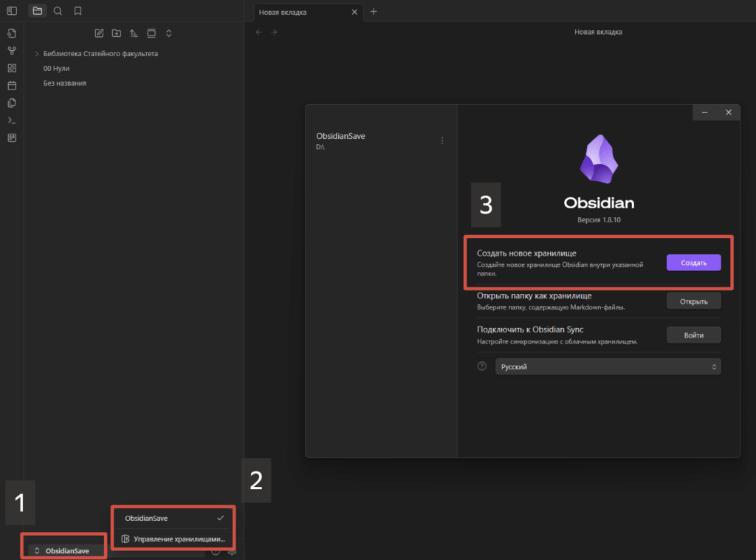Image resolution: width=756 pixels, height=560 pixels.
Task: Navigate forward with right arrow
Action: 274,32
